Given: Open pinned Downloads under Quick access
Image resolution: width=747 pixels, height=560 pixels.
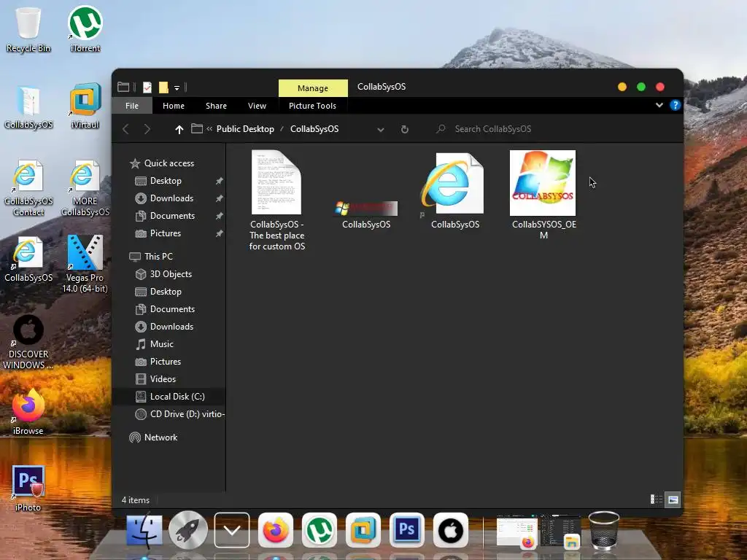Looking at the screenshot, I should (171, 198).
